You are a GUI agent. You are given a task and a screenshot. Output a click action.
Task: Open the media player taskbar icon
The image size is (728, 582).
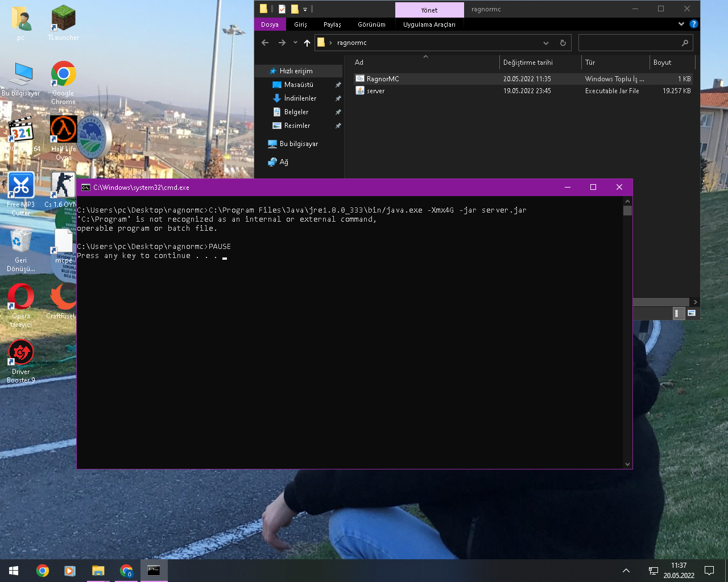pyautogui.click(x=70, y=571)
